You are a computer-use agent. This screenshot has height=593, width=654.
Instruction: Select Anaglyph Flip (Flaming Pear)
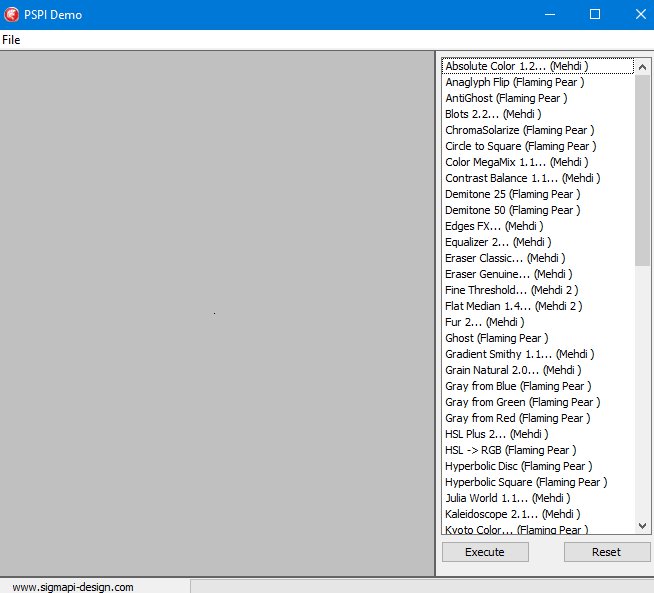(538, 82)
